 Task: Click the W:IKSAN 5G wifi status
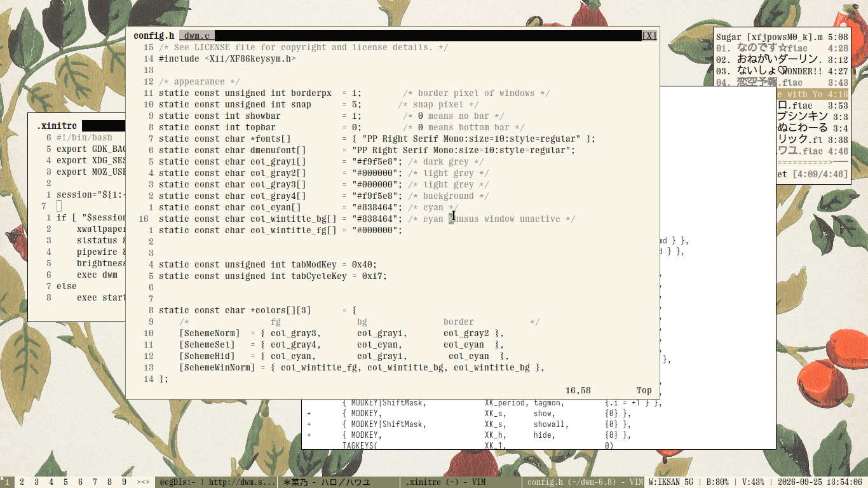(x=674, y=482)
